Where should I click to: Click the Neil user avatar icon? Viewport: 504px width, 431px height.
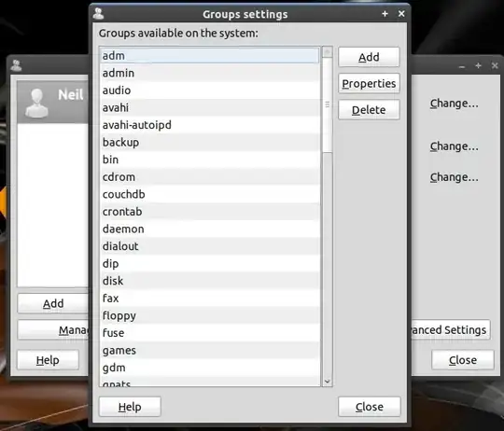pos(36,104)
